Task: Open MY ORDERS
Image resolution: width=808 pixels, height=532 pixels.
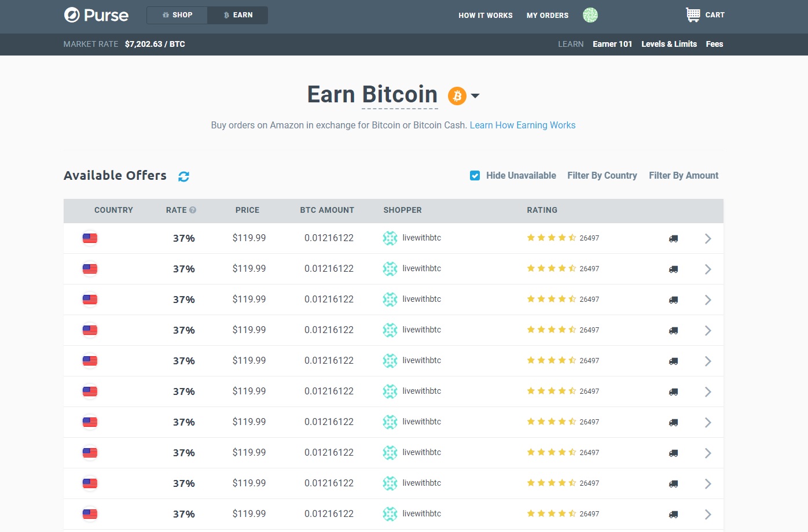Action: (548, 16)
